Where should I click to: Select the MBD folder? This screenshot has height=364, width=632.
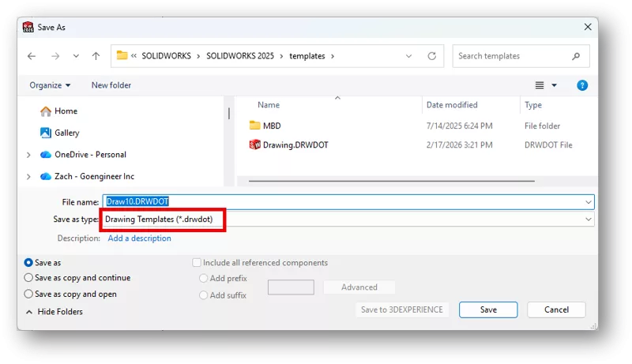(x=265, y=126)
